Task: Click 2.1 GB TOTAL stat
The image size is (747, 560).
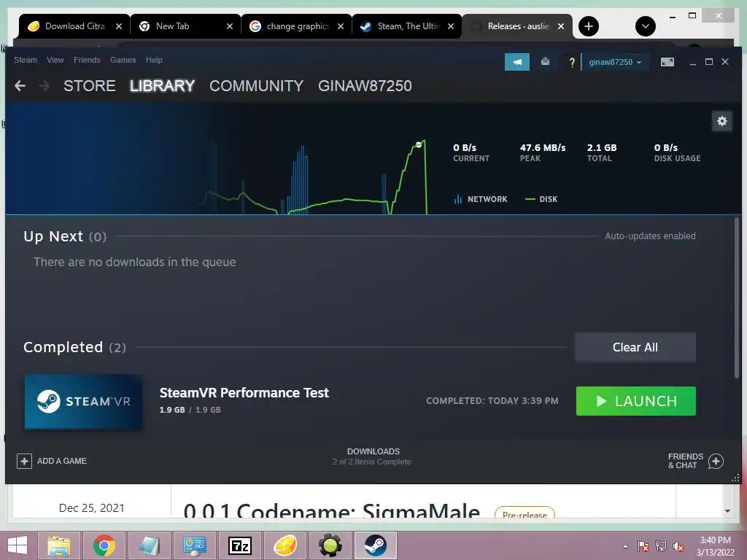Action: tap(602, 152)
